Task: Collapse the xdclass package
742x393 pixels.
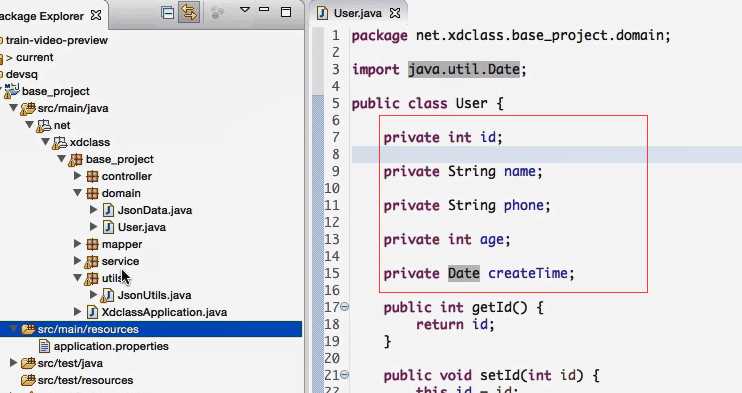Action: point(45,142)
